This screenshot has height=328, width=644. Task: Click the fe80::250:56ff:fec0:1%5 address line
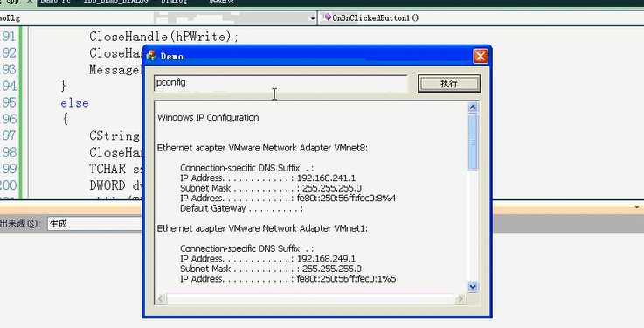pos(287,279)
